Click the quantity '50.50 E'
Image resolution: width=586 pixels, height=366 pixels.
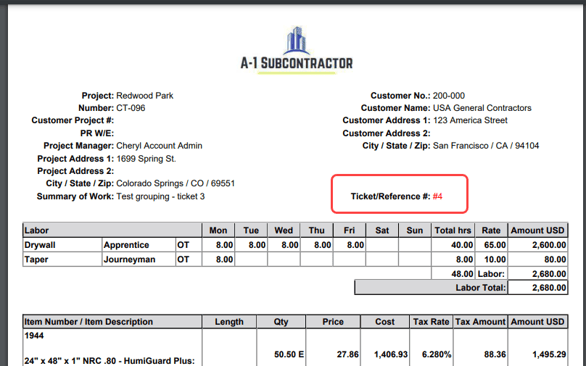tap(289, 354)
